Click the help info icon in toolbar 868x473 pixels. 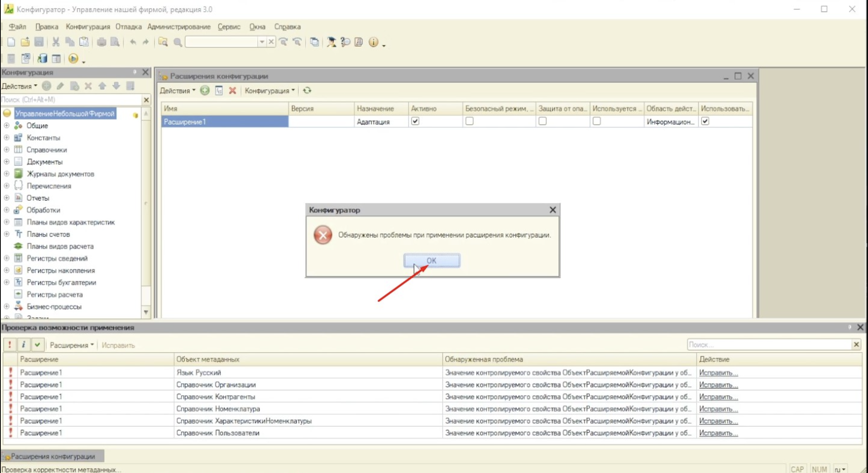(373, 42)
